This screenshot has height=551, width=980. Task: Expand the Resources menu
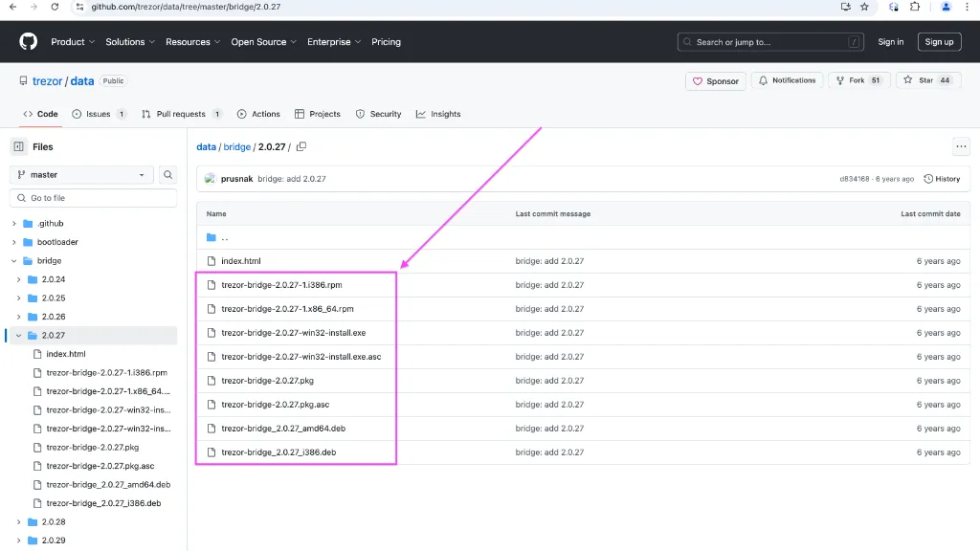click(x=192, y=42)
